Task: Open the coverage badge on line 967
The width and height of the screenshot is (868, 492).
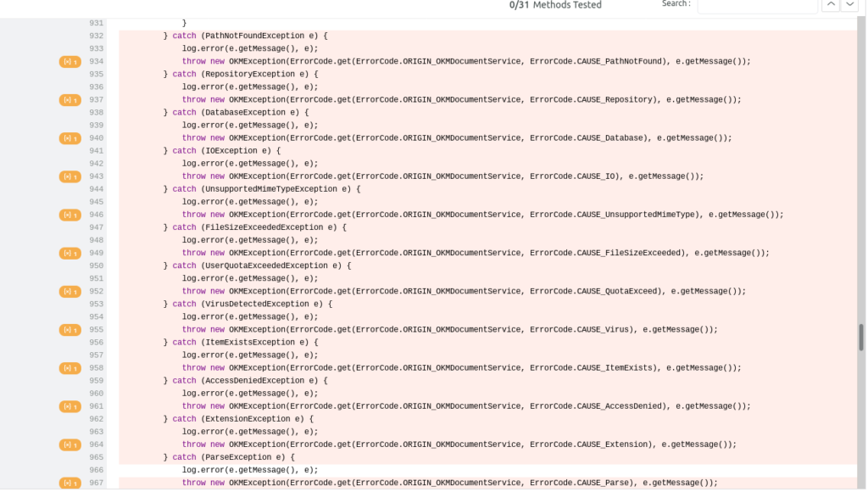Action: [x=69, y=483]
